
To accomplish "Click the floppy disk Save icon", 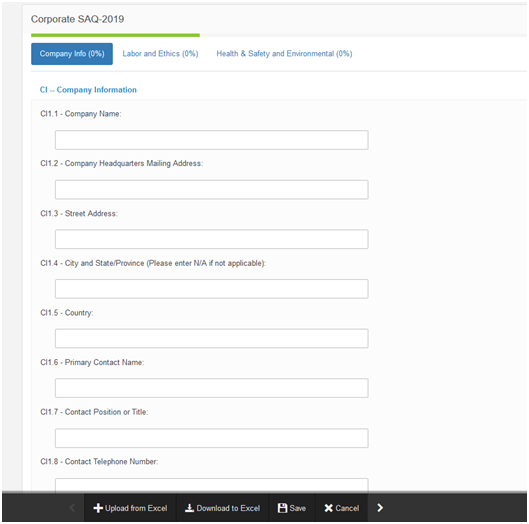I will pos(282,508).
